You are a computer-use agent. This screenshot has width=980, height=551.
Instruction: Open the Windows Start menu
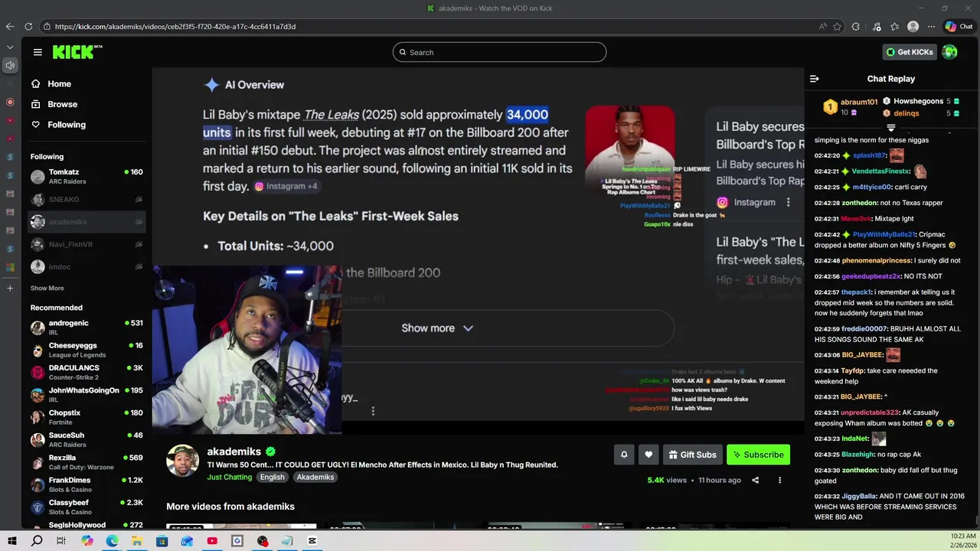click(12, 541)
